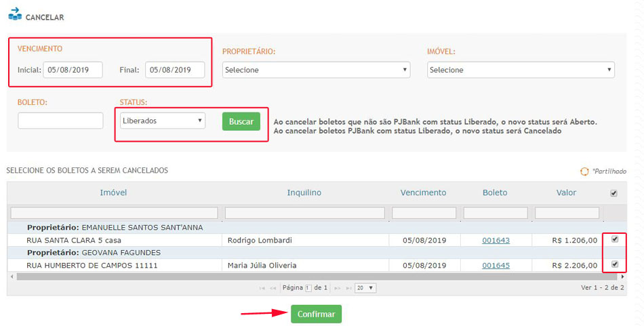Screen dimensions: 644x326
Task: Click the green Confirmar button
Action: click(316, 314)
